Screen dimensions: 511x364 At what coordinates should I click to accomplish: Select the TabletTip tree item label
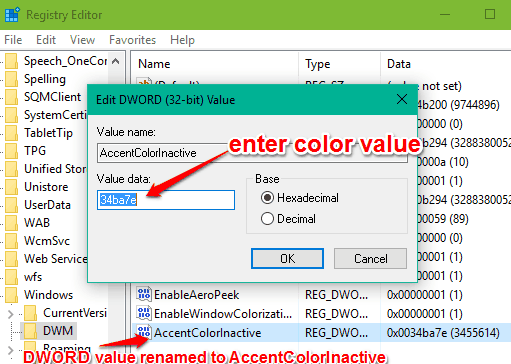[x=48, y=133]
